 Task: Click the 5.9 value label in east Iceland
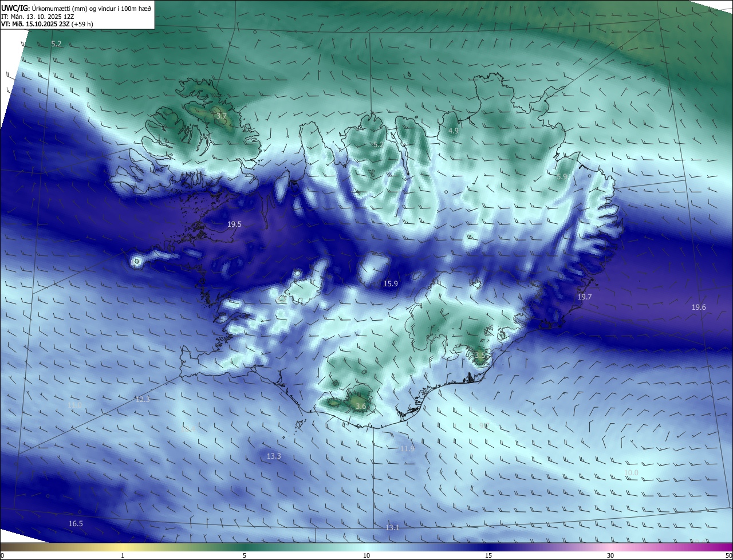[562, 177]
